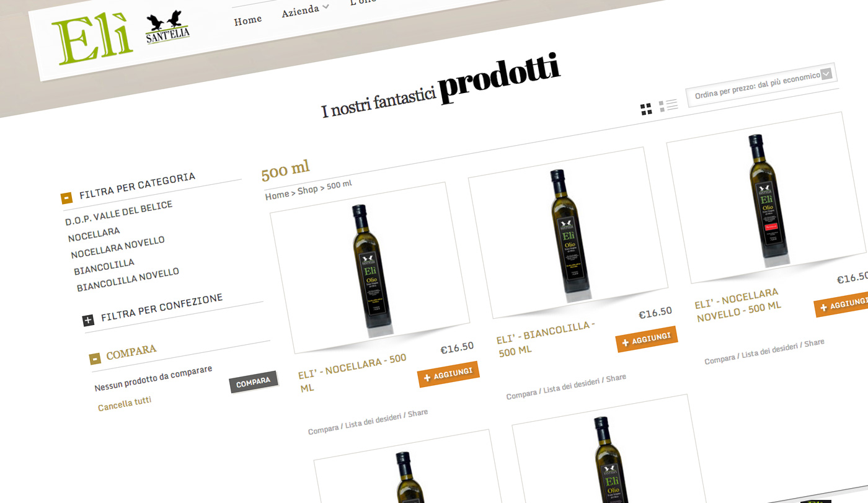Open the Eli' Nocellara bottle thumbnail
Image resolution: width=868 pixels, height=503 pixels.
tap(370, 268)
